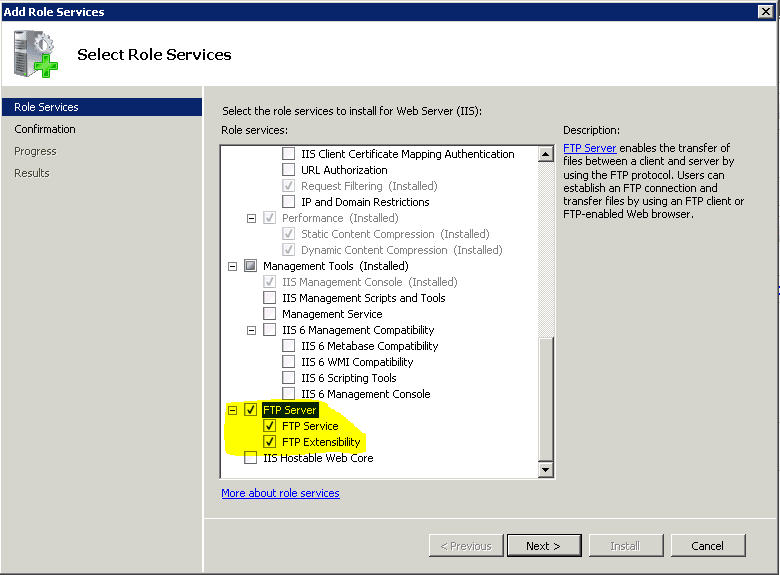Viewport: 780px width, 575px height.
Task: Check IIS Management Scripts and Tools
Action: coord(270,298)
